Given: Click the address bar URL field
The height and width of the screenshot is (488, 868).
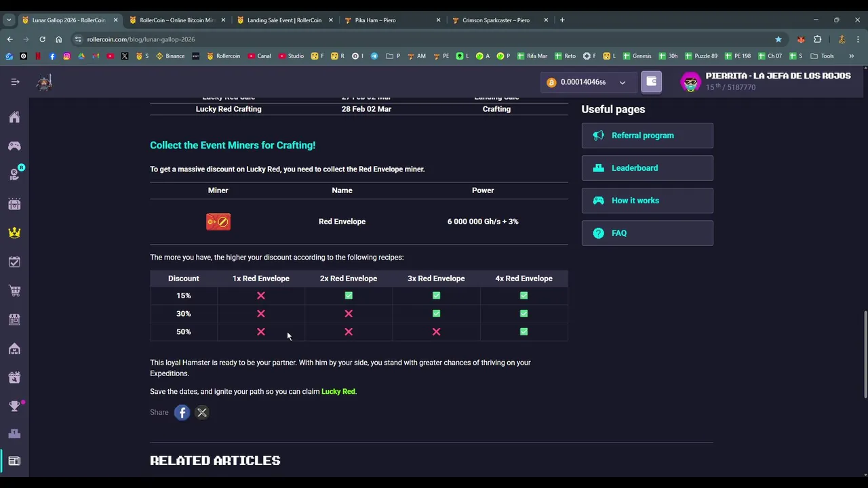Looking at the screenshot, I should tap(427, 39).
